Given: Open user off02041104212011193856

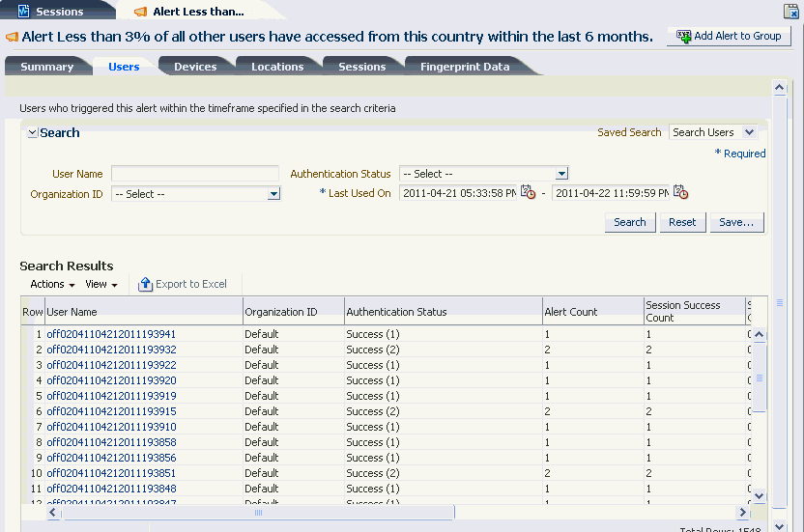Looking at the screenshot, I should 111,457.
